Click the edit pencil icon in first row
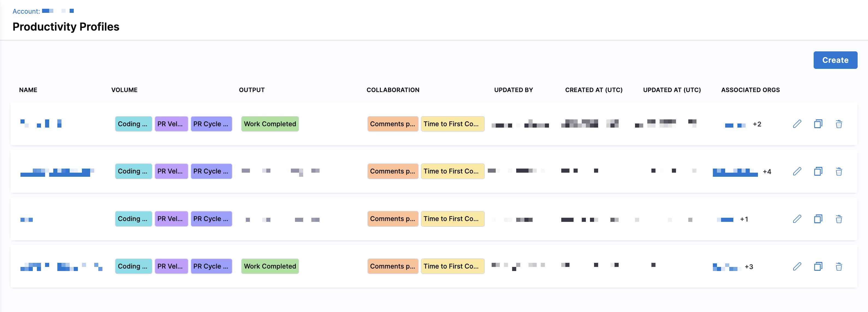The height and width of the screenshot is (312, 868). coord(797,124)
